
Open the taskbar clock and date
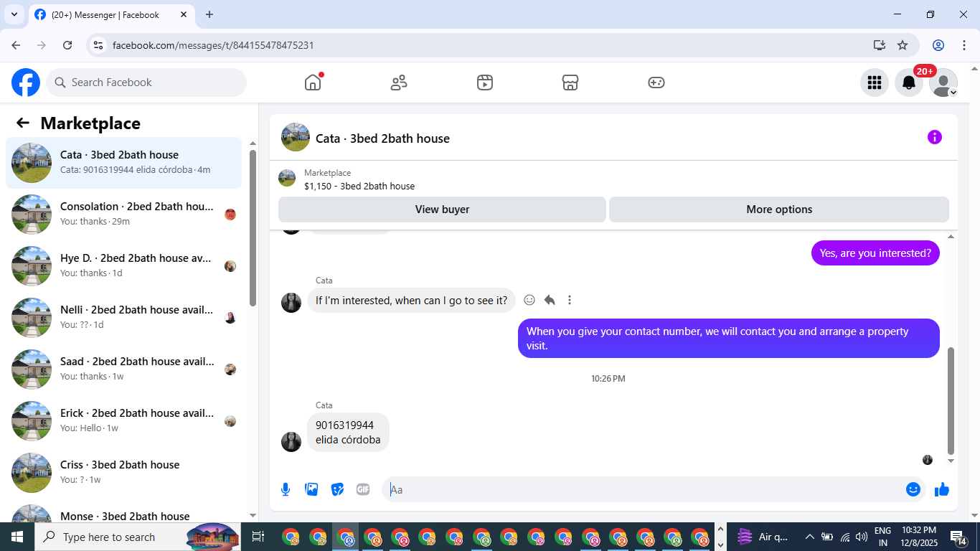(919, 537)
